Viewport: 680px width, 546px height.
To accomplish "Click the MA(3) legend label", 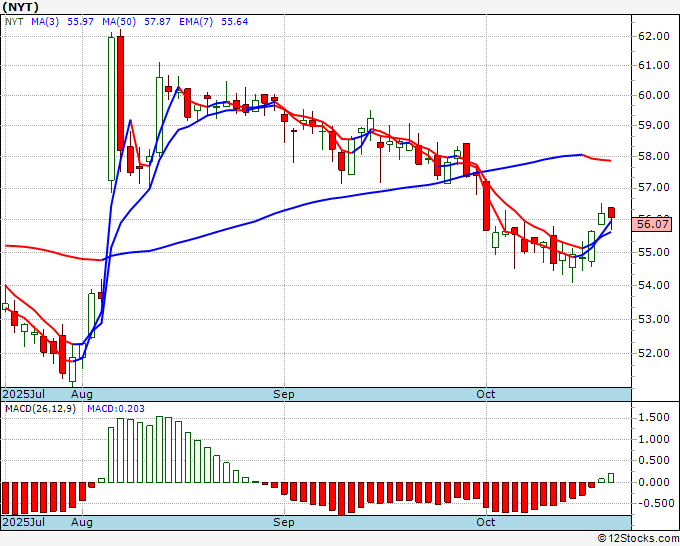I will (45, 22).
